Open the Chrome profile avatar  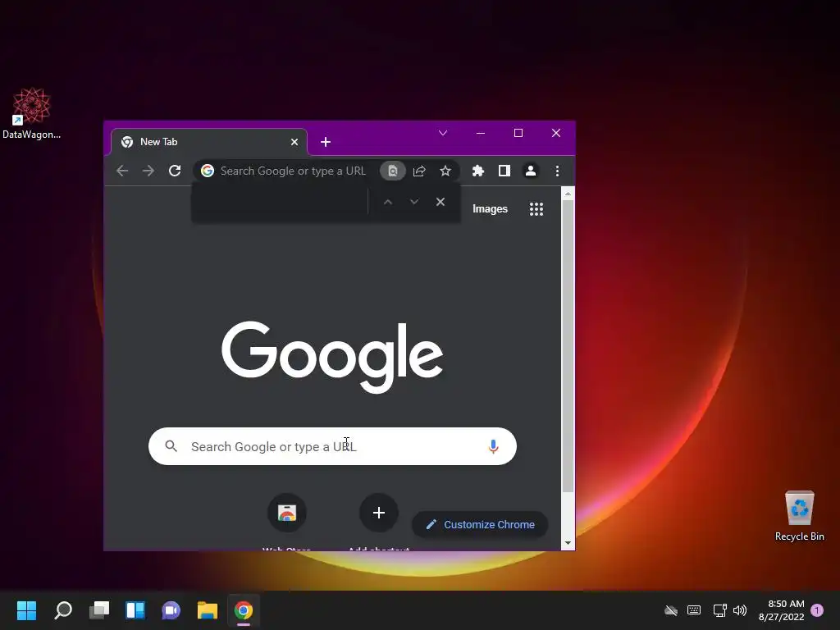(531, 171)
